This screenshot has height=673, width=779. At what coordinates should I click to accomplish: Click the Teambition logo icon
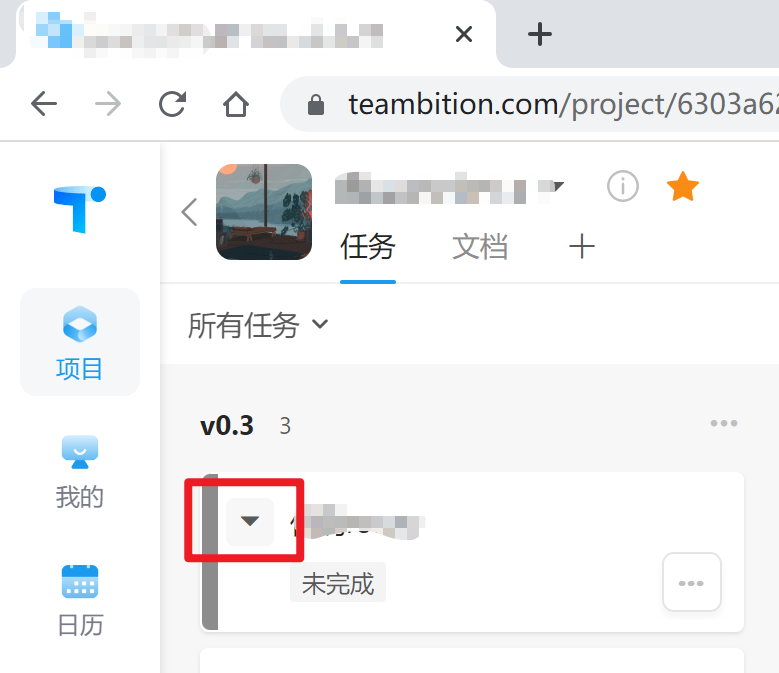click(x=79, y=209)
